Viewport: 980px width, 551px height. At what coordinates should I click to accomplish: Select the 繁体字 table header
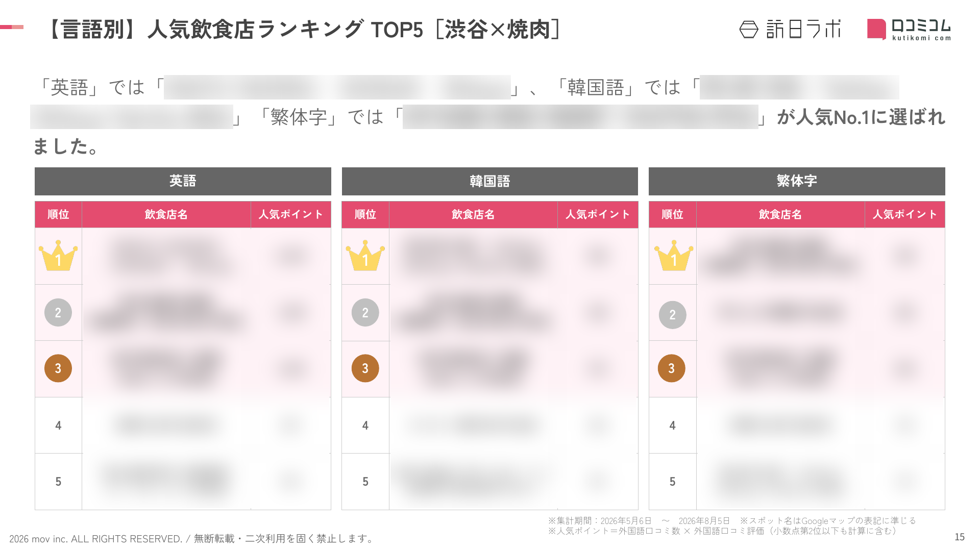pyautogui.click(x=797, y=181)
